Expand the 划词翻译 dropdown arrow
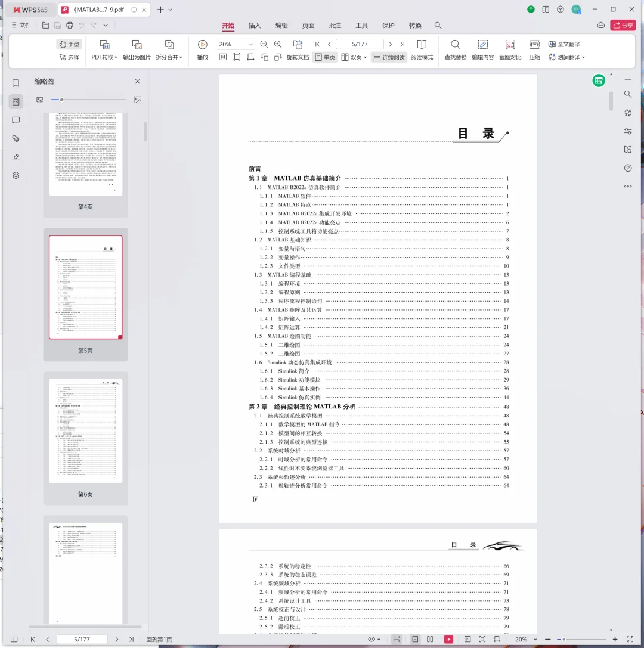This screenshot has height=648, width=644. pyautogui.click(x=583, y=57)
